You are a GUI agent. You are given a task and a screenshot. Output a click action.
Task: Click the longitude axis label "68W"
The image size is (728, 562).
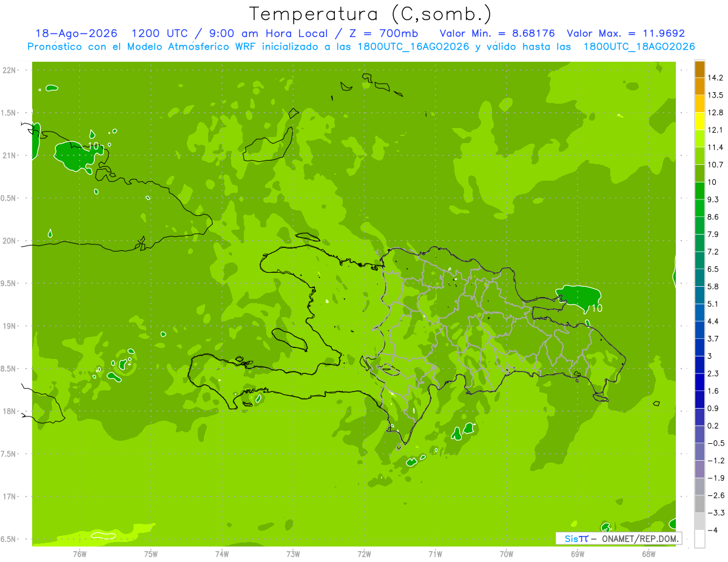point(649,554)
